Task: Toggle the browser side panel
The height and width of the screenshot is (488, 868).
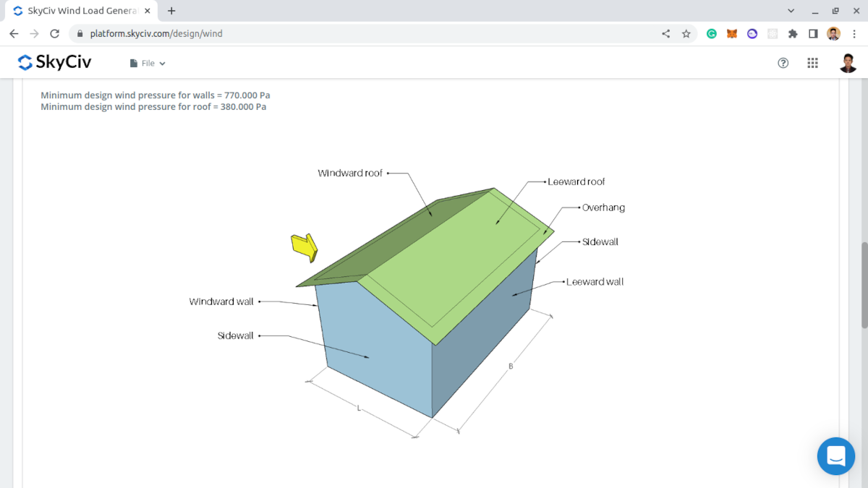Action: [x=813, y=34]
